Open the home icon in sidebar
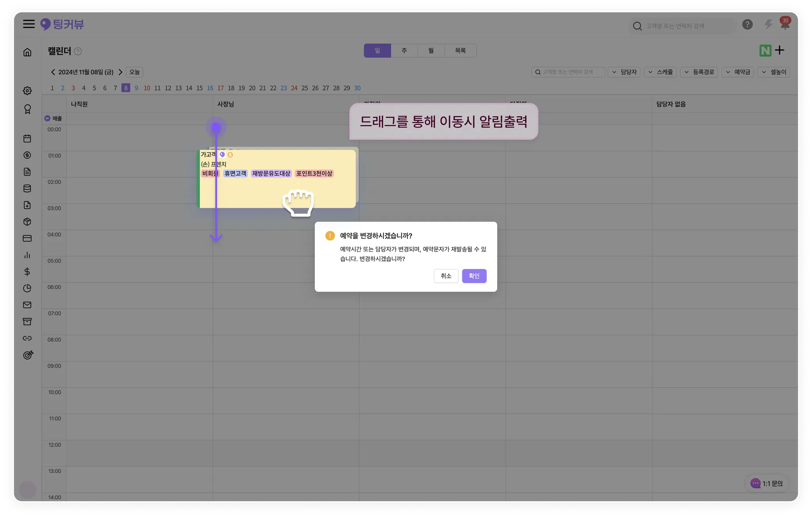Screen dimensions: 812x517 27,52
